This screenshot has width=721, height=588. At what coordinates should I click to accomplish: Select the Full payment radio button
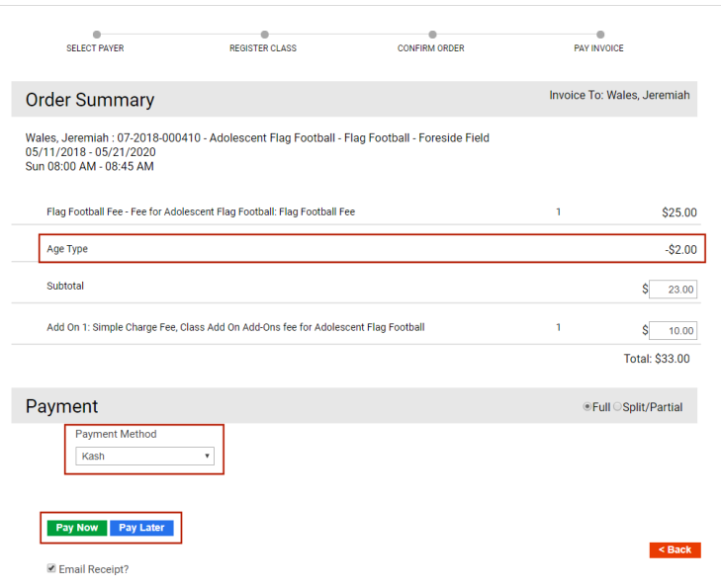(x=587, y=406)
